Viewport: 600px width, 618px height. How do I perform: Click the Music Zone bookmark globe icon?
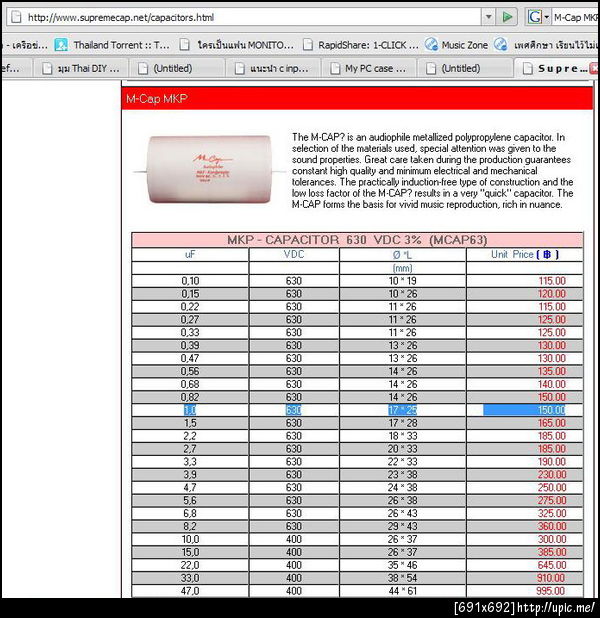point(431,45)
